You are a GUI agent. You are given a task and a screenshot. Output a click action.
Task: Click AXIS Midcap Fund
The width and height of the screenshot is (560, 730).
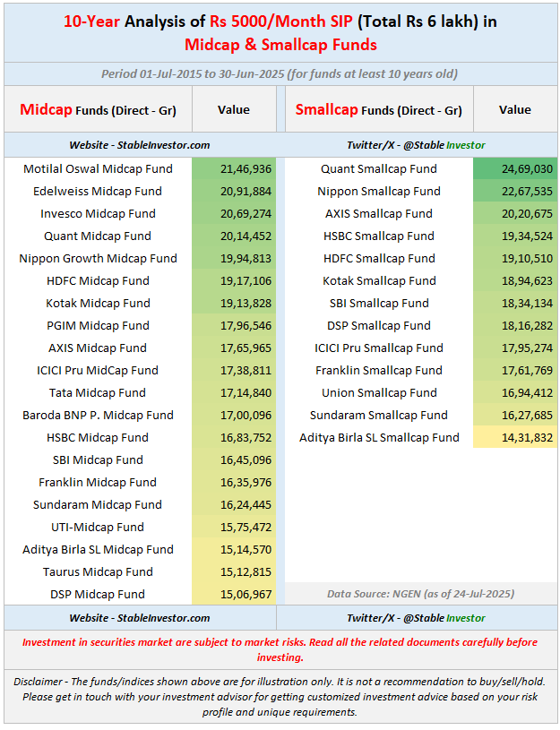pos(98,348)
